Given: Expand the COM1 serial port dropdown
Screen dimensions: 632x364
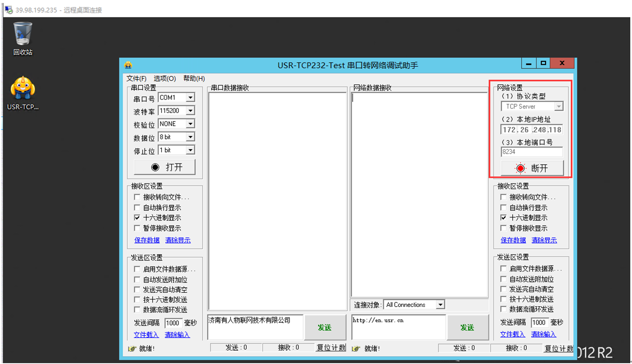Looking at the screenshot, I should (x=190, y=97).
